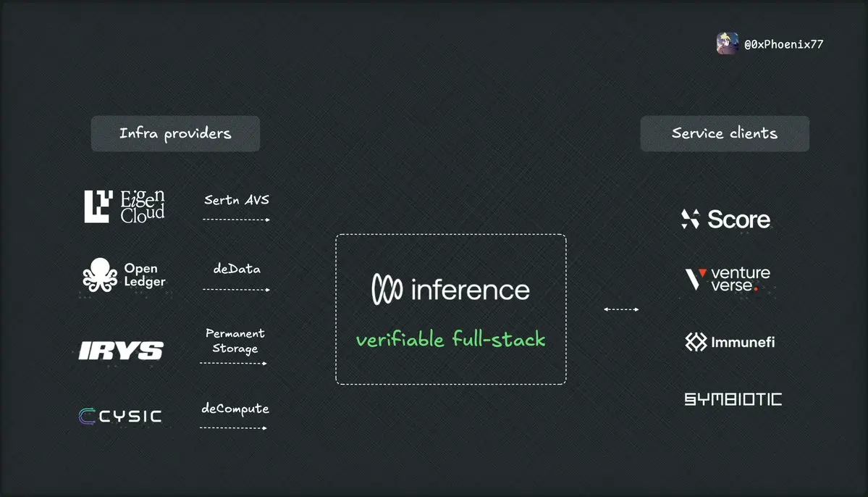Image resolution: width=868 pixels, height=497 pixels.
Task: Click the Cysic C-shaped logo icon
Action: (87, 416)
